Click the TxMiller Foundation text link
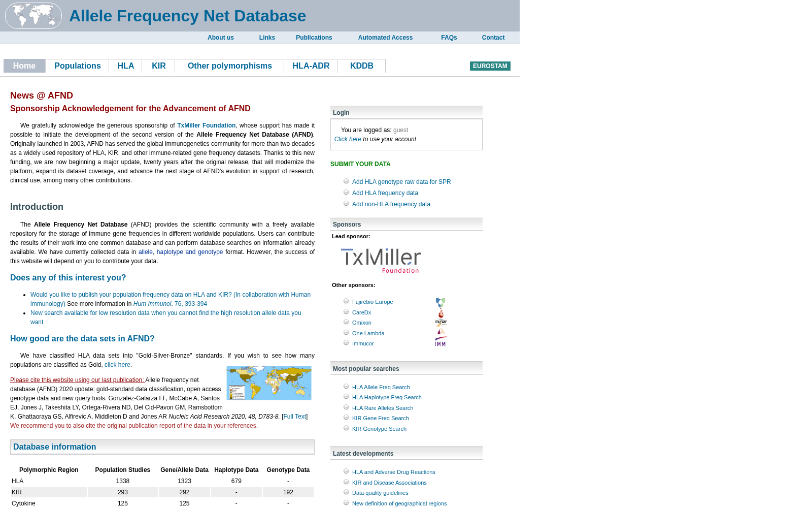Image resolution: width=812 pixels, height=508 pixels. click(x=206, y=125)
